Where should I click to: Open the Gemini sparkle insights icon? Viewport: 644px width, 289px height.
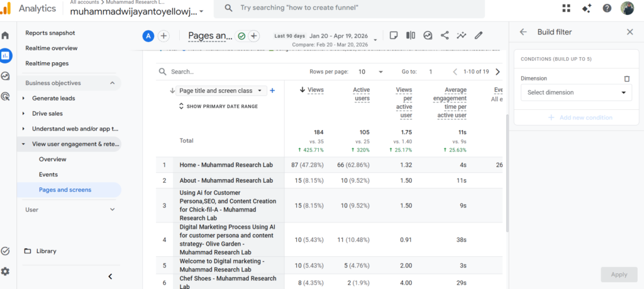click(587, 8)
